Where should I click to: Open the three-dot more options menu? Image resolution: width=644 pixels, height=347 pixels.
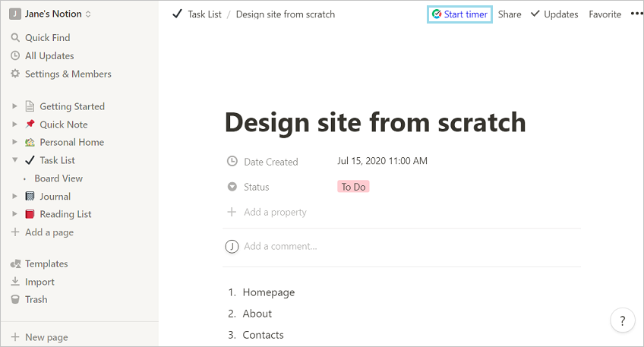pyautogui.click(x=636, y=14)
